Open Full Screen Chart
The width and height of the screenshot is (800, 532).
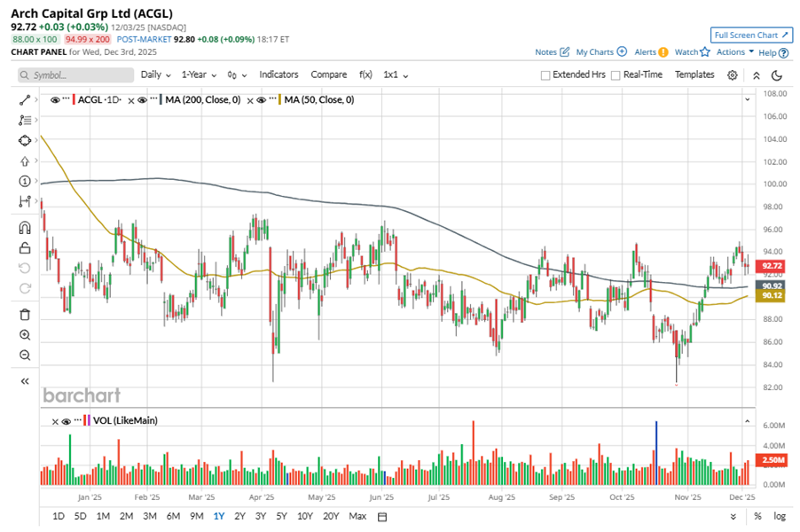751,35
